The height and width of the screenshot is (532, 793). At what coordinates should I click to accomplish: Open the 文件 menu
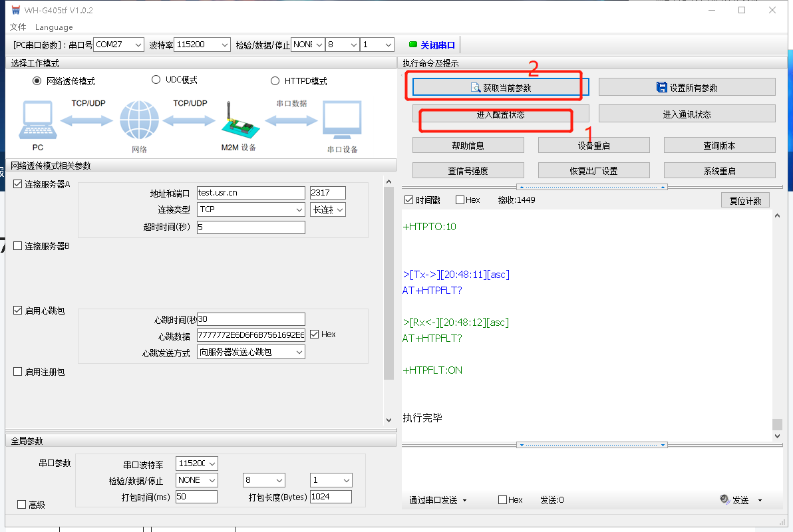coord(18,27)
